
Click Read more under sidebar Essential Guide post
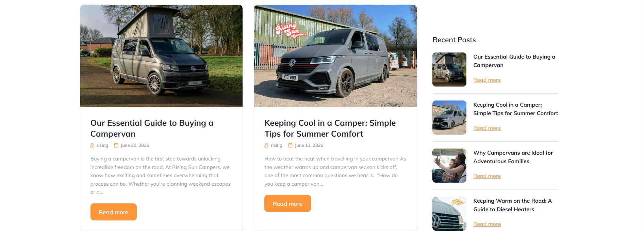pyautogui.click(x=487, y=80)
